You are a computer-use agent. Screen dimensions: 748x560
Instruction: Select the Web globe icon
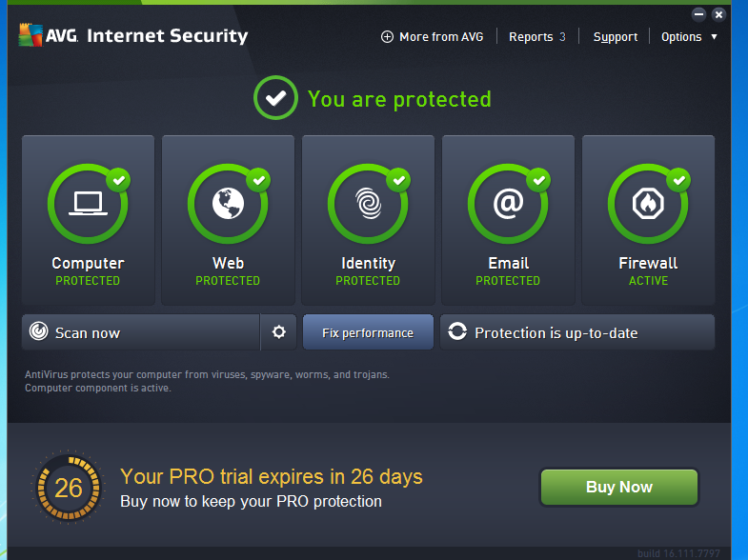pos(228,204)
